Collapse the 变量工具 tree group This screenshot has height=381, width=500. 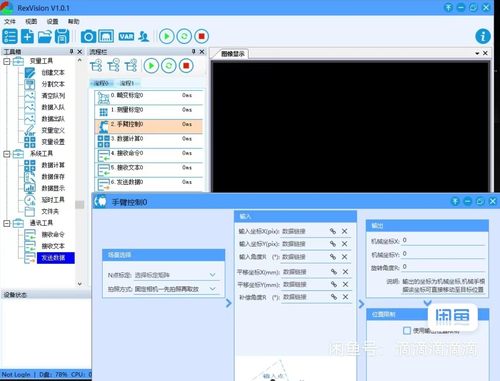[x=7, y=61]
